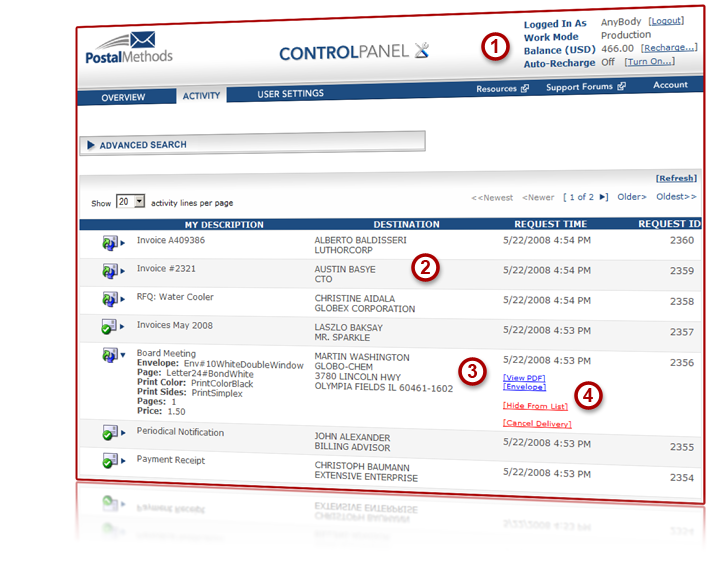Image resolution: width=710 pixels, height=561 pixels.
Task: Expand the Advanced Search panel
Action: 252,144
